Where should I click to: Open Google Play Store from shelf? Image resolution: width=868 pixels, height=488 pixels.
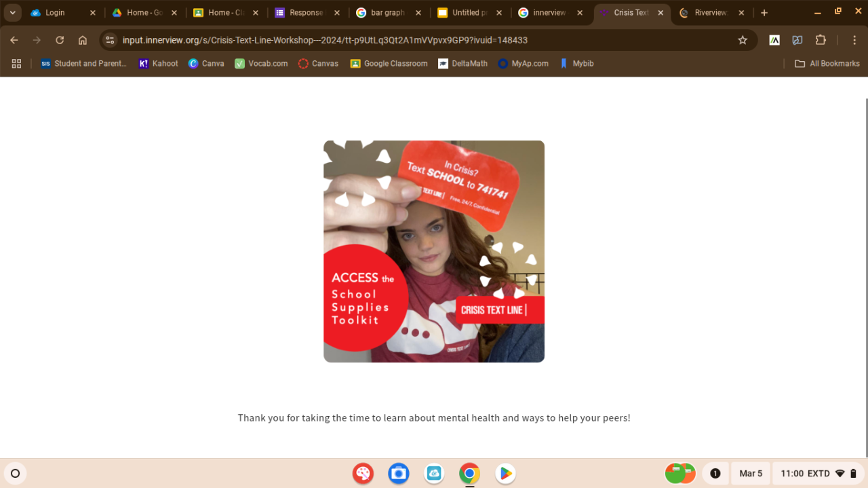click(505, 473)
